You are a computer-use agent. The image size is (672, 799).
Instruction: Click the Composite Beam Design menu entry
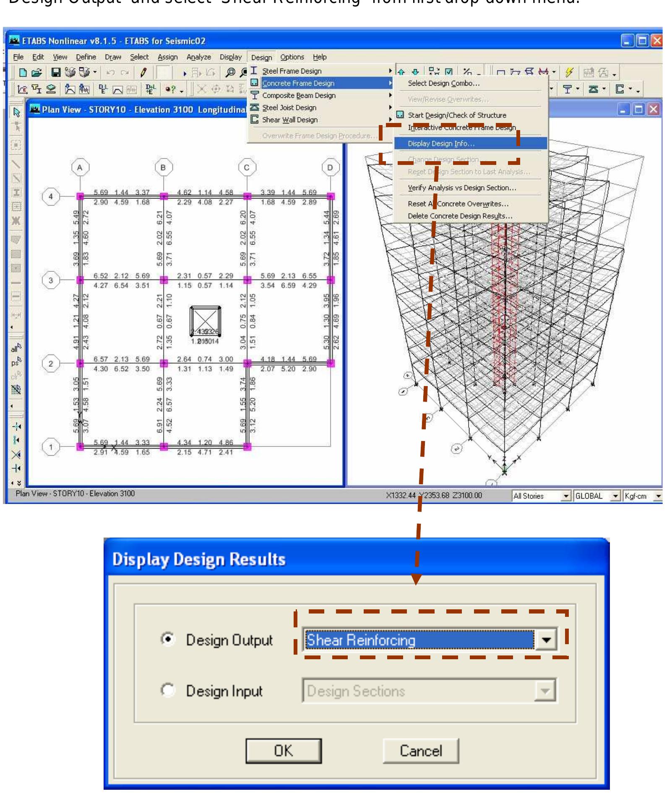(x=321, y=95)
